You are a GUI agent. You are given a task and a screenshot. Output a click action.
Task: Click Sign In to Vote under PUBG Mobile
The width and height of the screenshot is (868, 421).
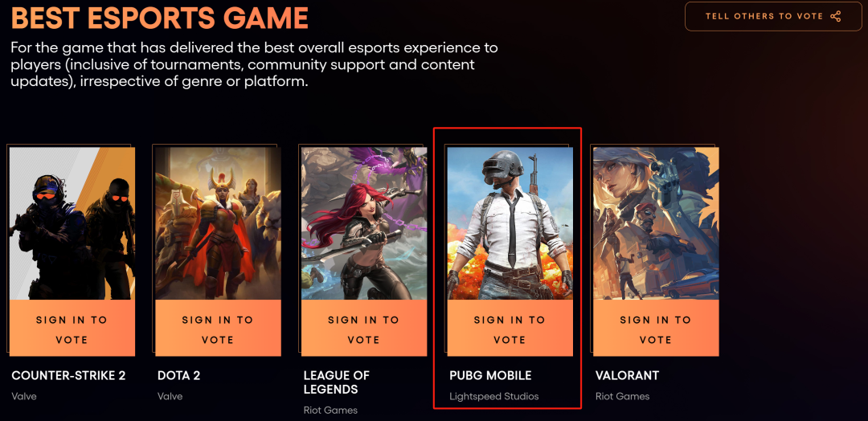(510, 329)
